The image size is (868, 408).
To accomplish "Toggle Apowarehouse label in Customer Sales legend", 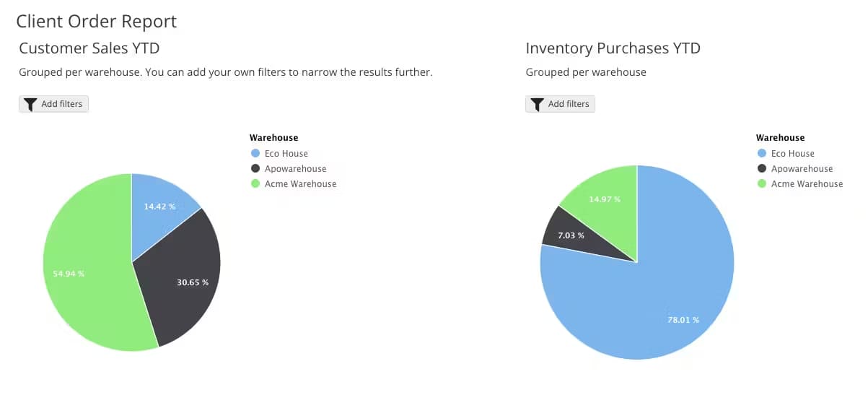I will click(295, 169).
